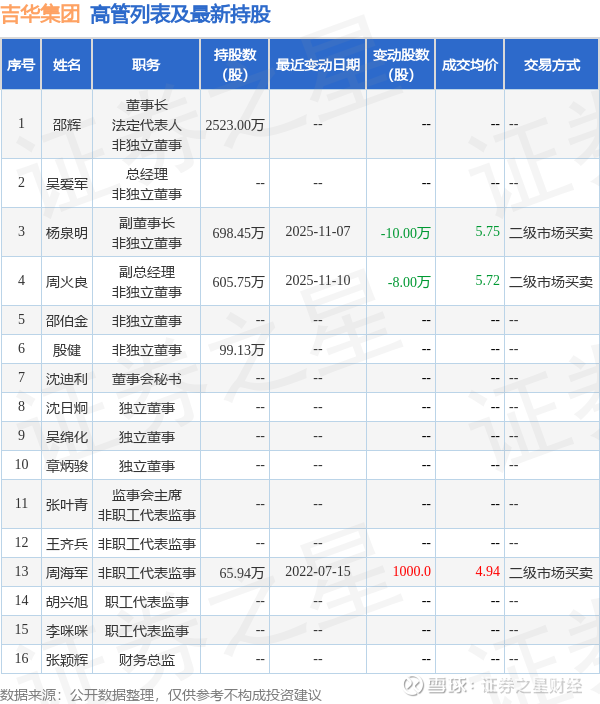
Task: Select the name 胡兴旭
Action: (67, 602)
